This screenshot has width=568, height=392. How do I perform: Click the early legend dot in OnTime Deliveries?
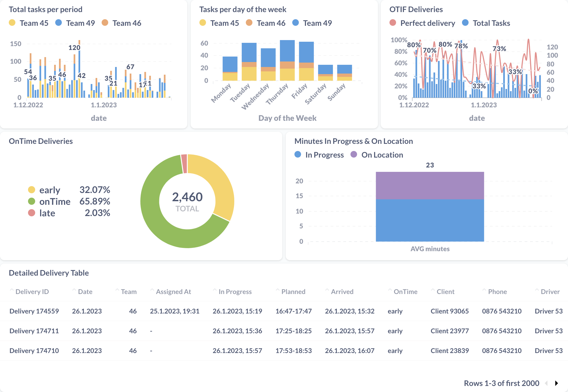(x=31, y=190)
